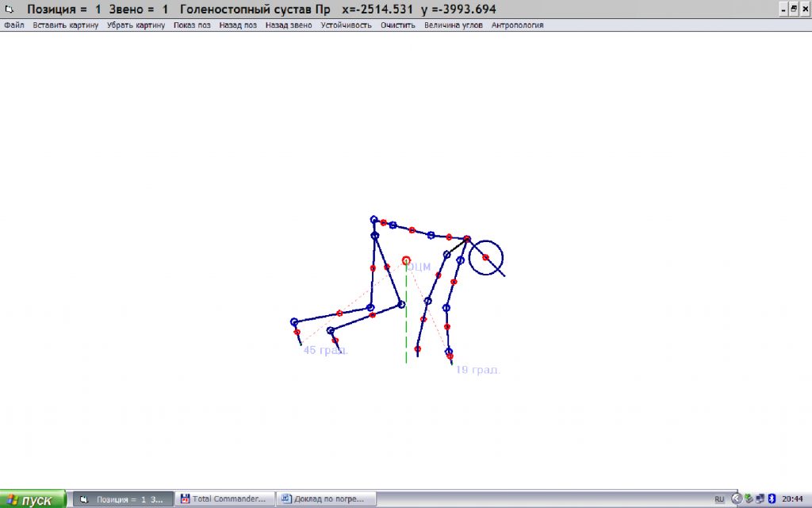Click Вставить картину menu item
The image size is (812, 508).
point(66,25)
